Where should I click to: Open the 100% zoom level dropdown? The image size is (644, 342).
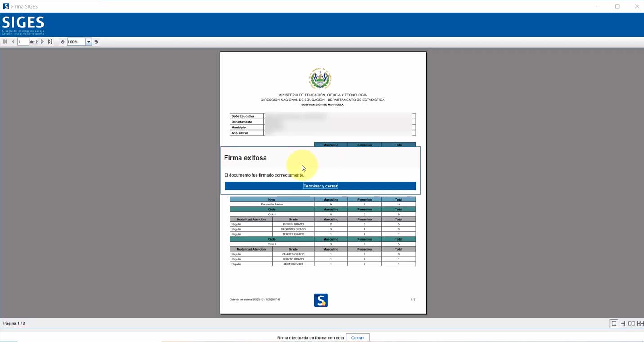coord(89,42)
